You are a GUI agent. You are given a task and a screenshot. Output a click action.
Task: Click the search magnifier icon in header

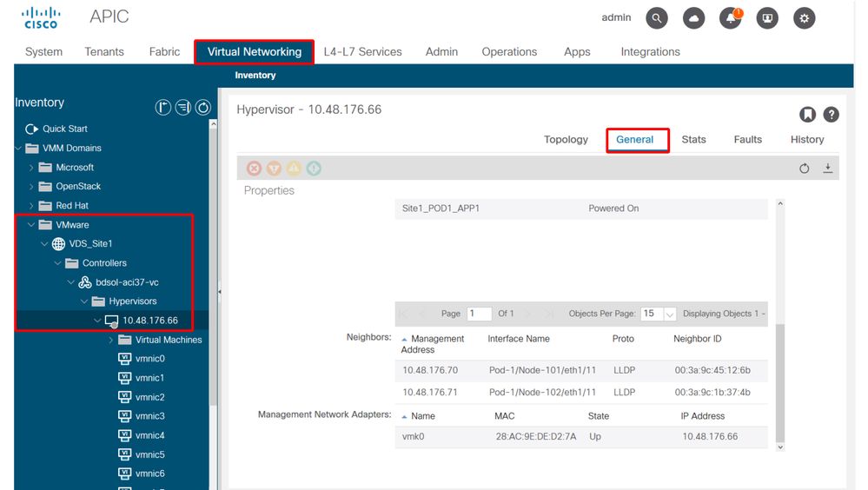(657, 18)
